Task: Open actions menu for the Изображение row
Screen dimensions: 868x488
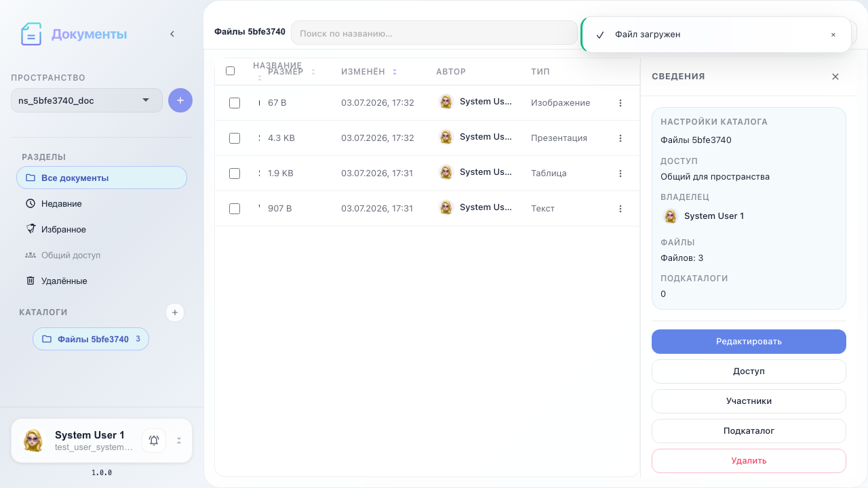Action: [620, 103]
